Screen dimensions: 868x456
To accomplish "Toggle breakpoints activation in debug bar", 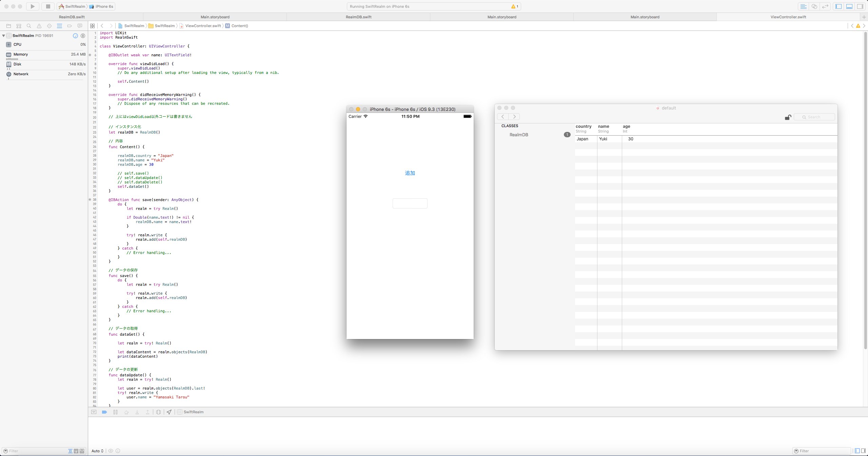I will [104, 412].
